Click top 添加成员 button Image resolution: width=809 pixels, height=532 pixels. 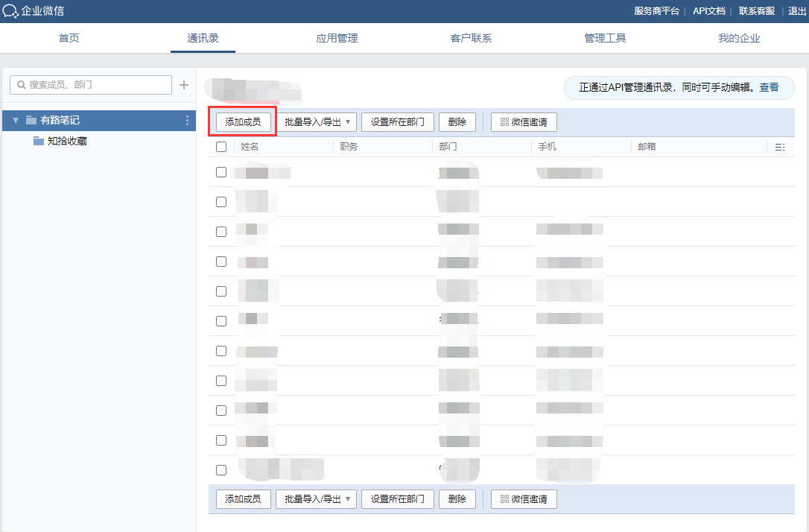(243, 122)
